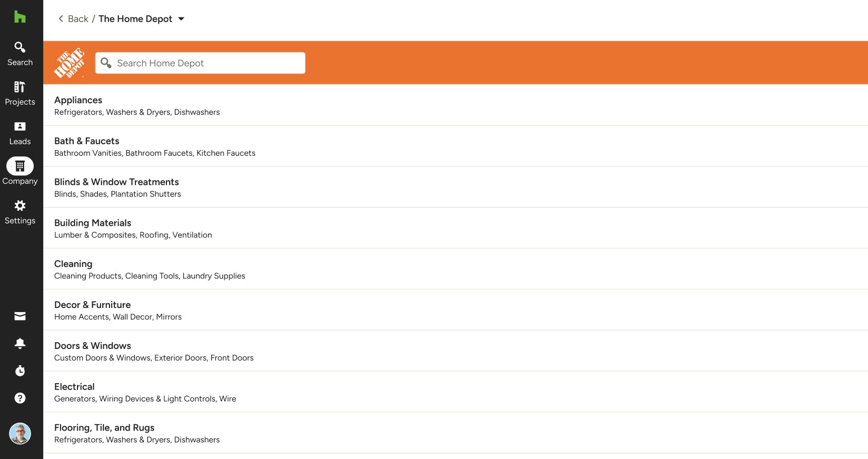Click the Houzz logo icon
Viewport: 868px width, 459px height.
click(19, 17)
